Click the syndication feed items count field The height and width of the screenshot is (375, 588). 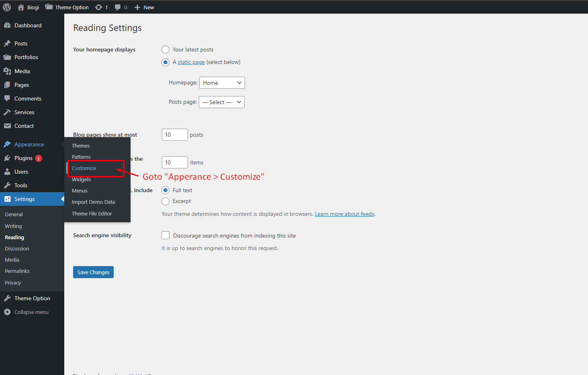(x=175, y=162)
